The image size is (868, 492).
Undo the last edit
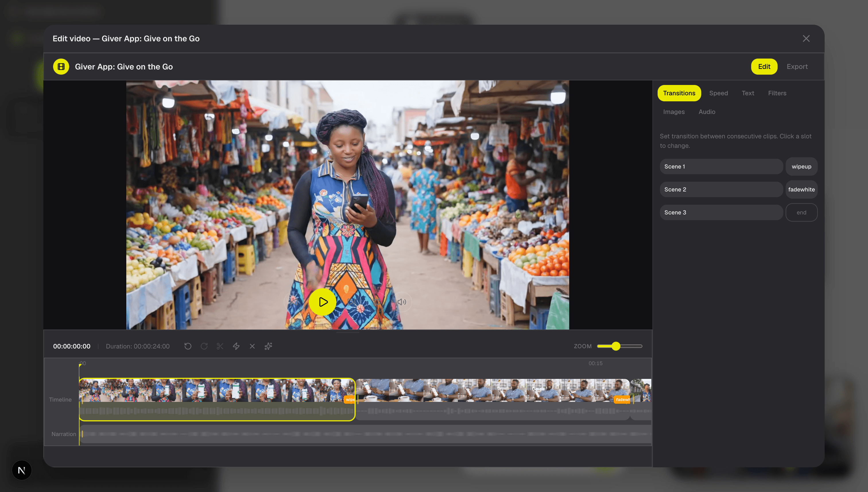[x=188, y=346]
